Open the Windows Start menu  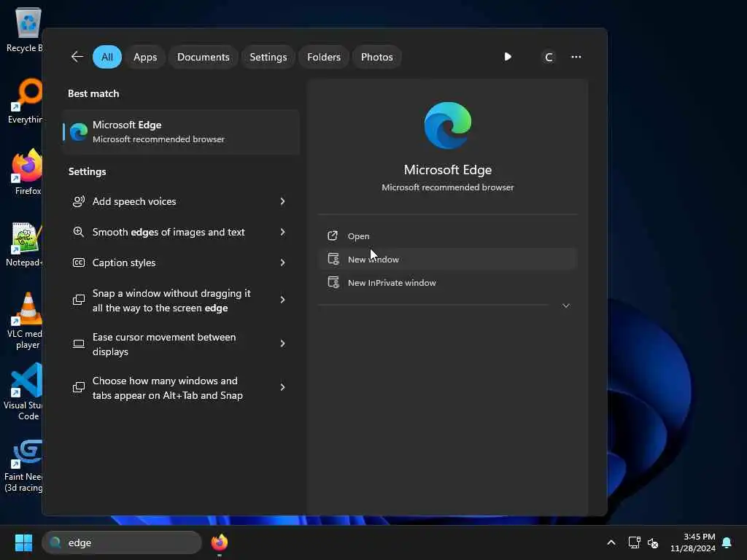click(x=24, y=542)
